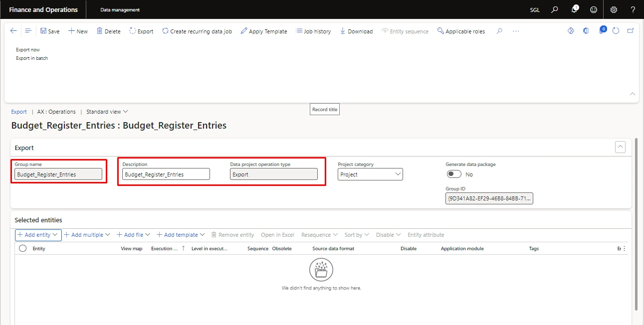Viewport: 644px width, 325px height.
Task: Click Finance and Operations home title
Action: (43, 9)
